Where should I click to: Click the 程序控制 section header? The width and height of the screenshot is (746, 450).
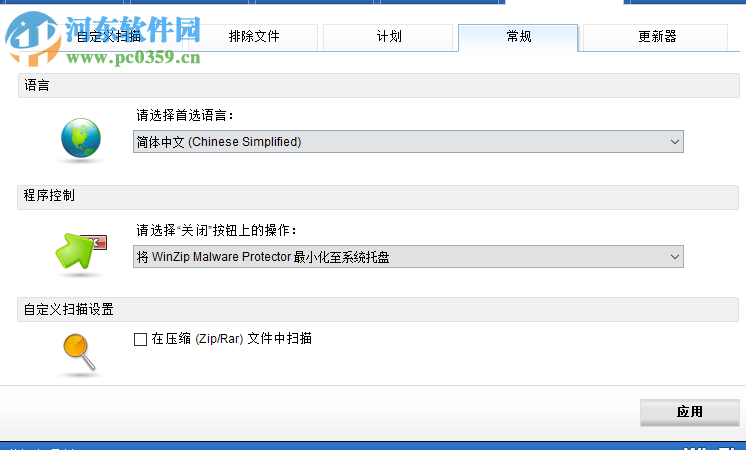378,197
